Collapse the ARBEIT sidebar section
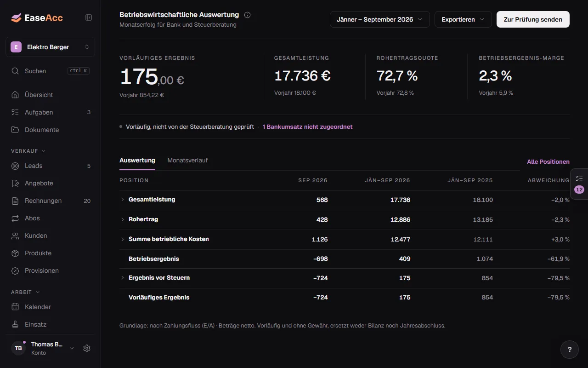The width and height of the screenshot is (588, 368). (26, 292)
